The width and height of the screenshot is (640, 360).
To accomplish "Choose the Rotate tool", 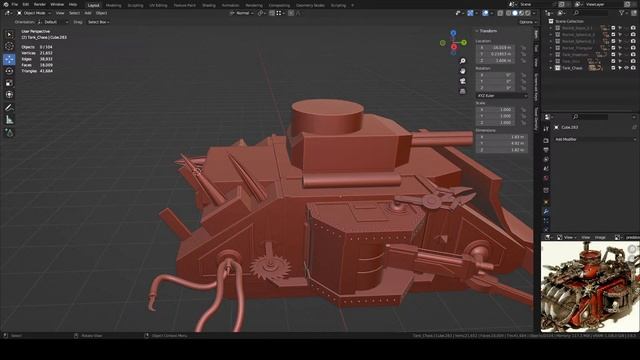I will 9,71.
